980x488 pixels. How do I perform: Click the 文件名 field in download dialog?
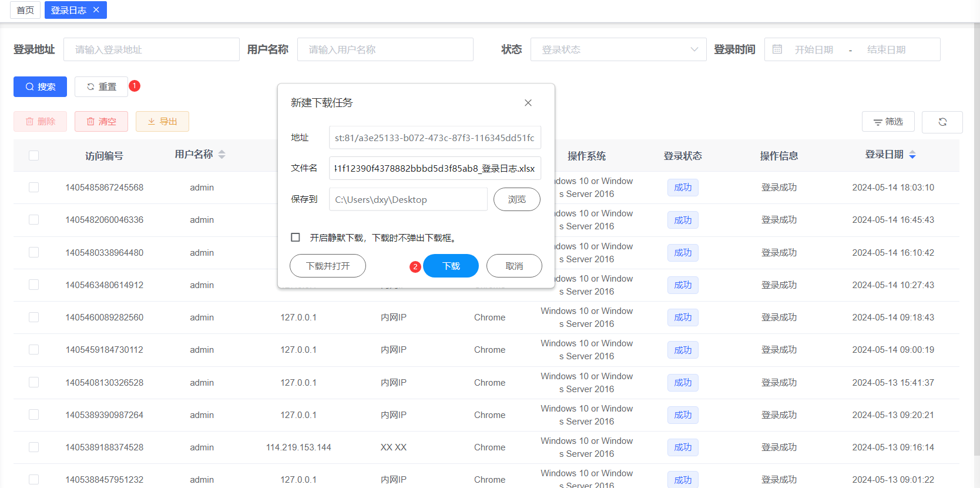point(435,168)
